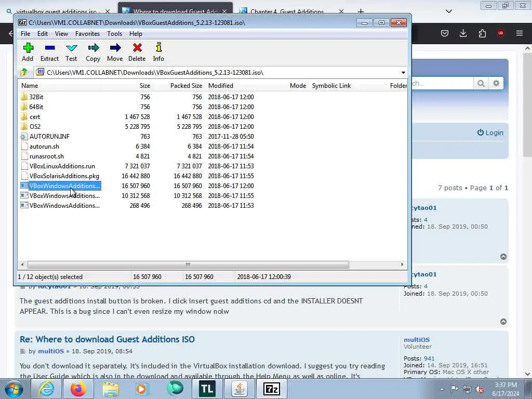Click the Copy toolbar icon
532x399 pixels.
coord(93,52)
